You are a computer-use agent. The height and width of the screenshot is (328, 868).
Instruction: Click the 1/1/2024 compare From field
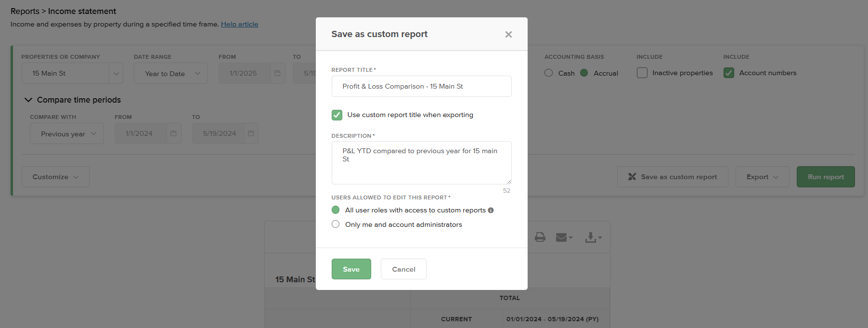click(141, 133)
